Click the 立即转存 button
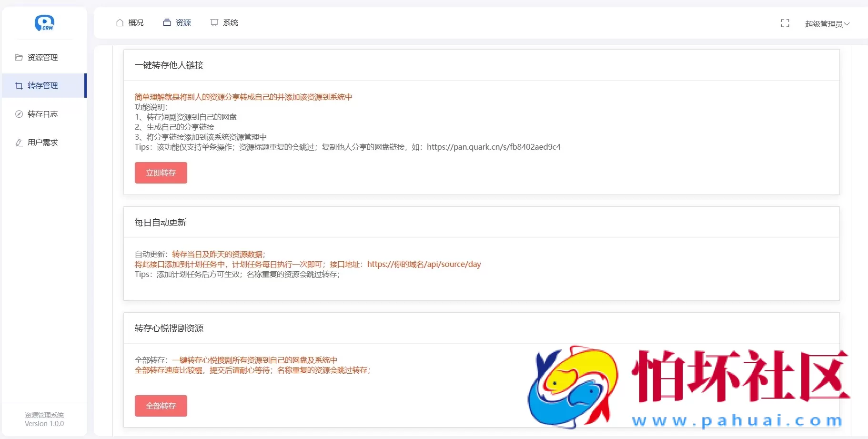The height and width of the screenshot is (439, 868). 161,173
